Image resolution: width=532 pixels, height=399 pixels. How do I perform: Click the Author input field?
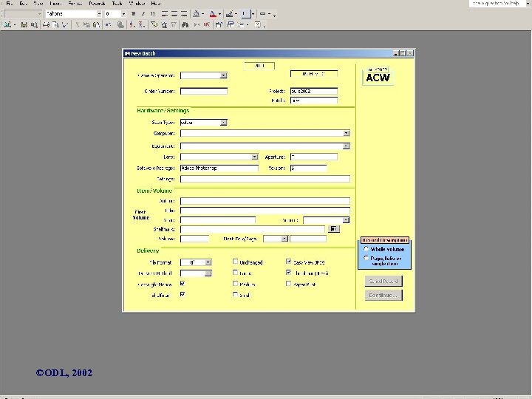tap(265, 201)
